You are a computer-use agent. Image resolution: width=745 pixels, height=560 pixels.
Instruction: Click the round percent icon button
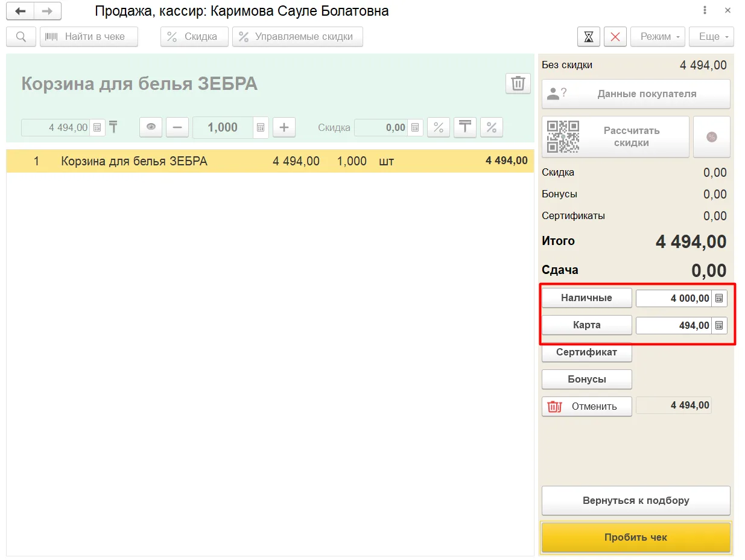click(712, 137)
